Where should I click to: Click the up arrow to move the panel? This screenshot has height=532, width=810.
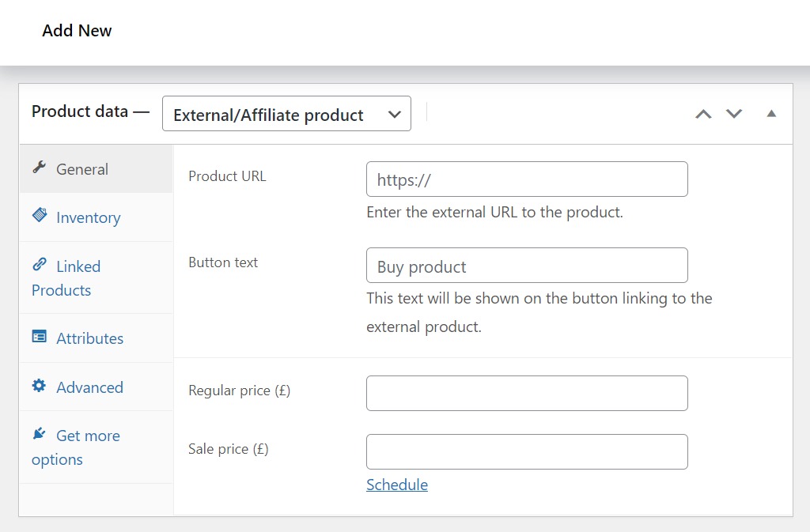702,113
